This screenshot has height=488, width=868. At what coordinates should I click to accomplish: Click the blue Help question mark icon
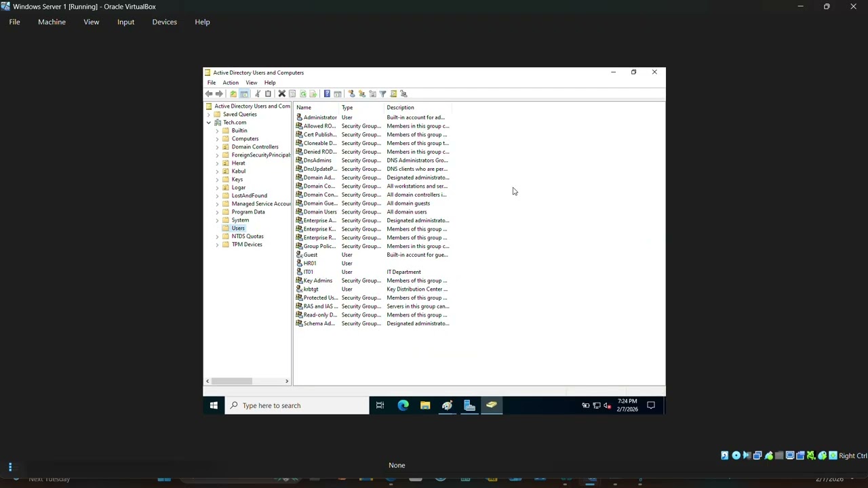click(x=327, y=94)
